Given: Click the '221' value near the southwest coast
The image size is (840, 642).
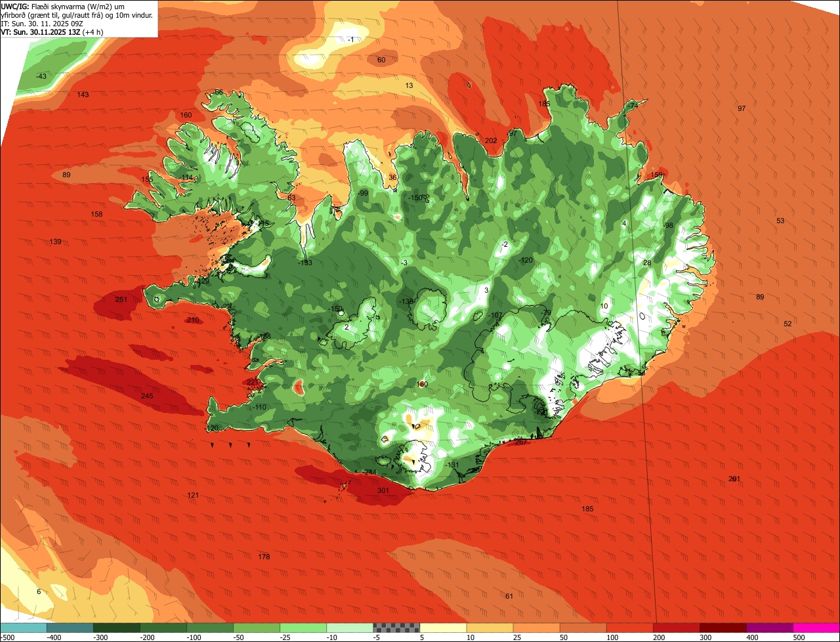Looking at the screenshot, I should point(253,381).
